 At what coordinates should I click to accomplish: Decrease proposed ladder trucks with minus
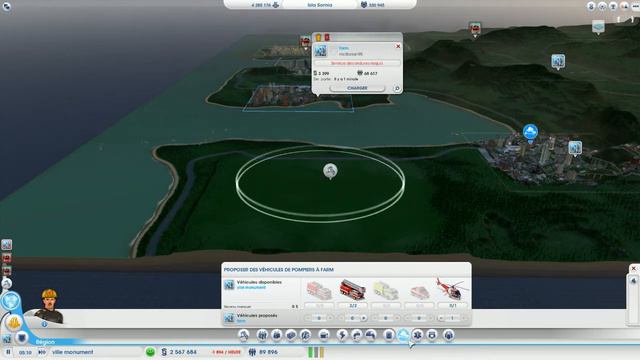[x=341, y=318]
